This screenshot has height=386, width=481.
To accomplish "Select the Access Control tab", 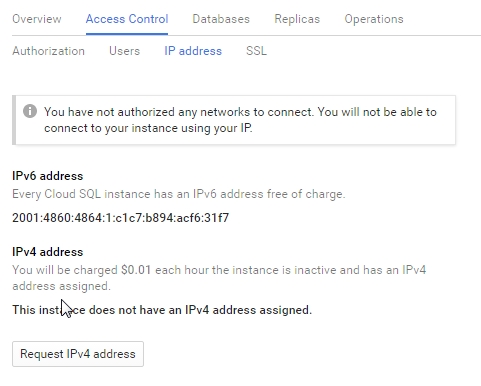I will coord(127,19).
